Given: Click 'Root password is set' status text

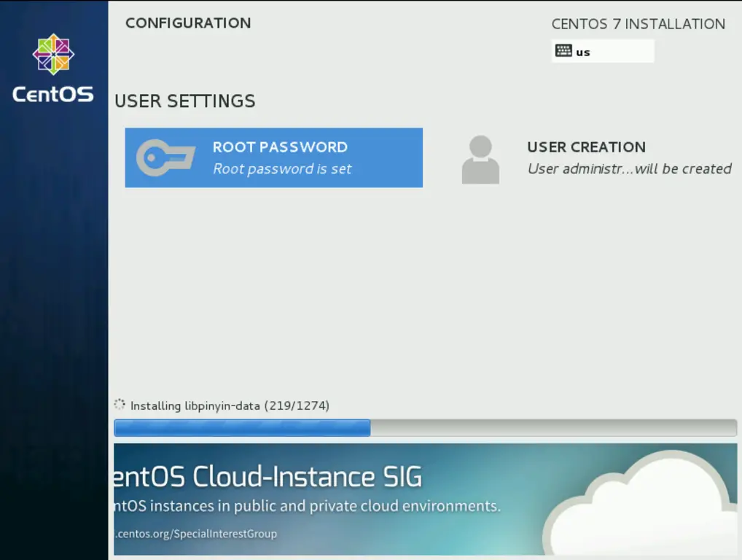Looking at the screenshot, I should (x=282, y=169).
